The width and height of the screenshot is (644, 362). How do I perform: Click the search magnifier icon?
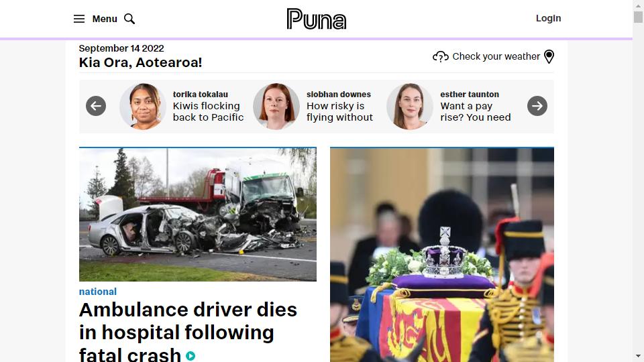[x=129, y=19]
